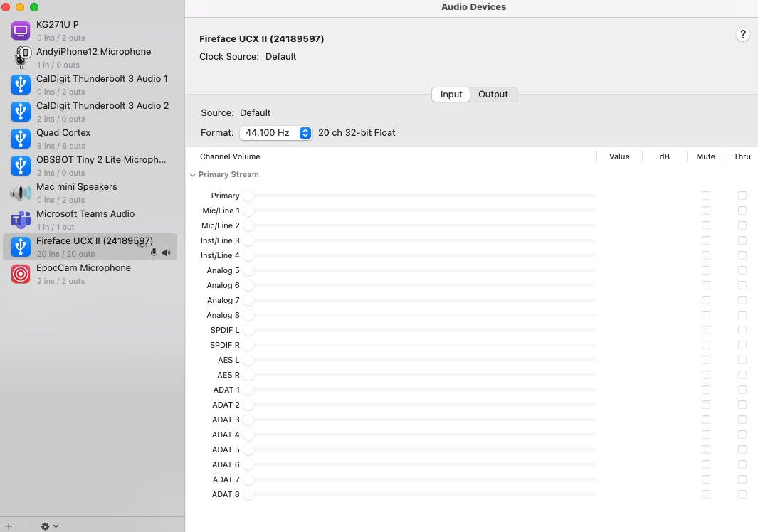Click the Quad Cortex USB icon

21,139
